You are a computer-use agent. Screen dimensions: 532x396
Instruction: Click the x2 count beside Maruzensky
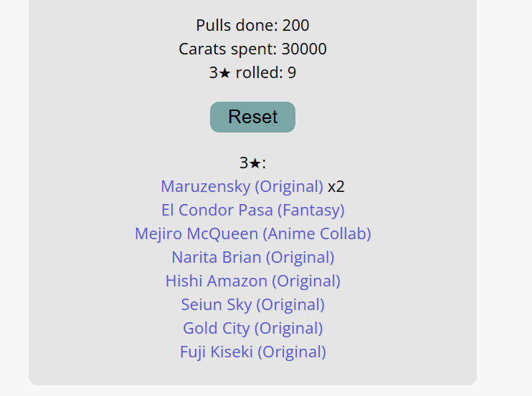coord(336,187)
